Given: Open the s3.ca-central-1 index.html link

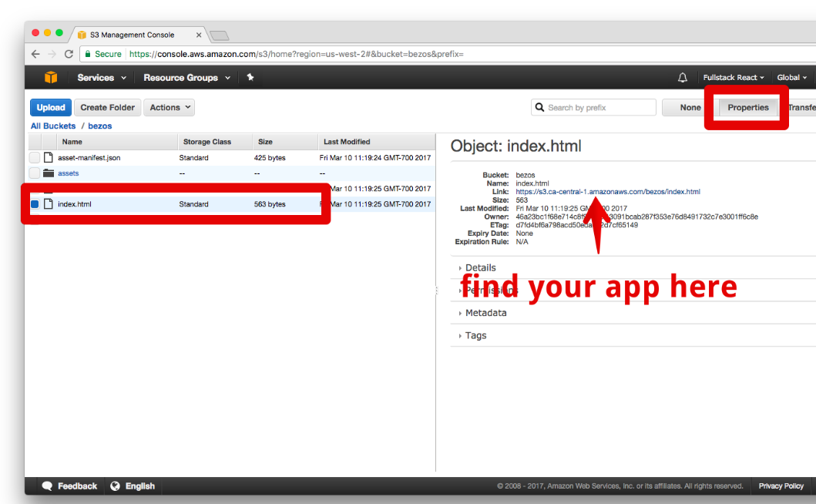Looking at the screenshot, I should tap(608, 192).
